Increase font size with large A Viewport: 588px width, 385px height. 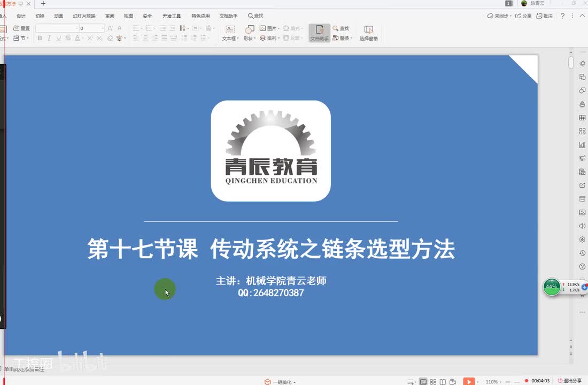pos(110,28)
